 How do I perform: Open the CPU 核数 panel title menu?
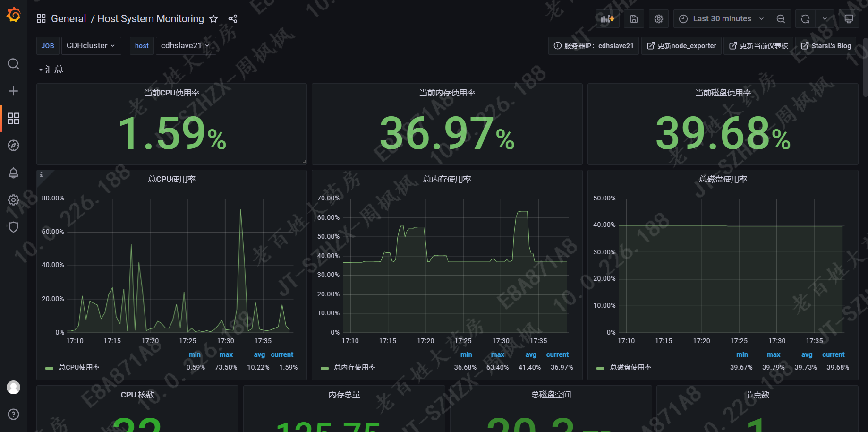pyautogui.click(x=137, y=395)
